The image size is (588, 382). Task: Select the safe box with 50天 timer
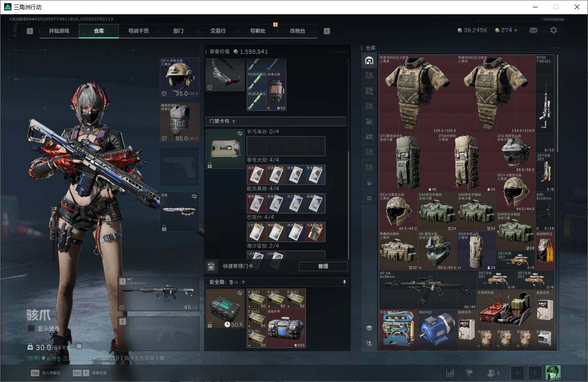click(x=225, y=309)
